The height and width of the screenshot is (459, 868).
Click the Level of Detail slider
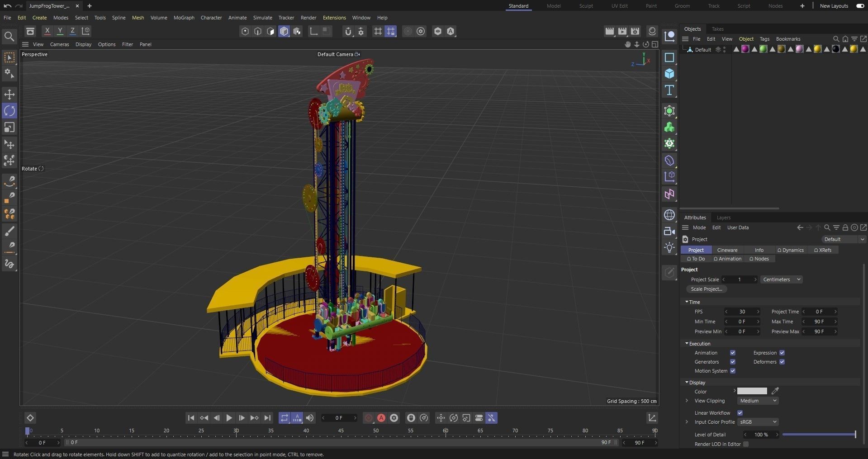pos(819,435)
